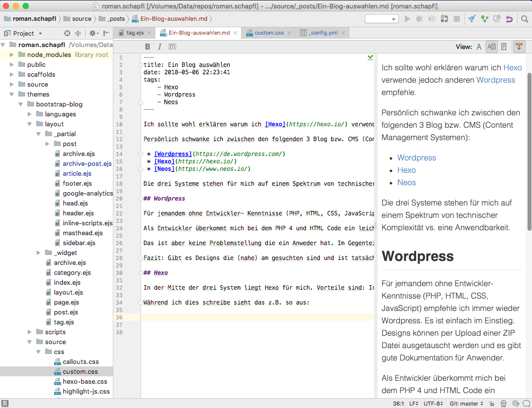
Task: Click the gear with question mark status icon
Action: (x=515, y=404)
